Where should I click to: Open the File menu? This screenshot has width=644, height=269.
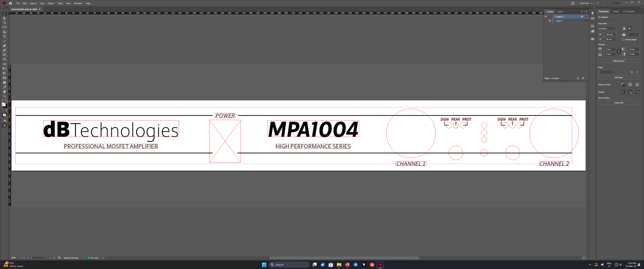pos(18,3)
